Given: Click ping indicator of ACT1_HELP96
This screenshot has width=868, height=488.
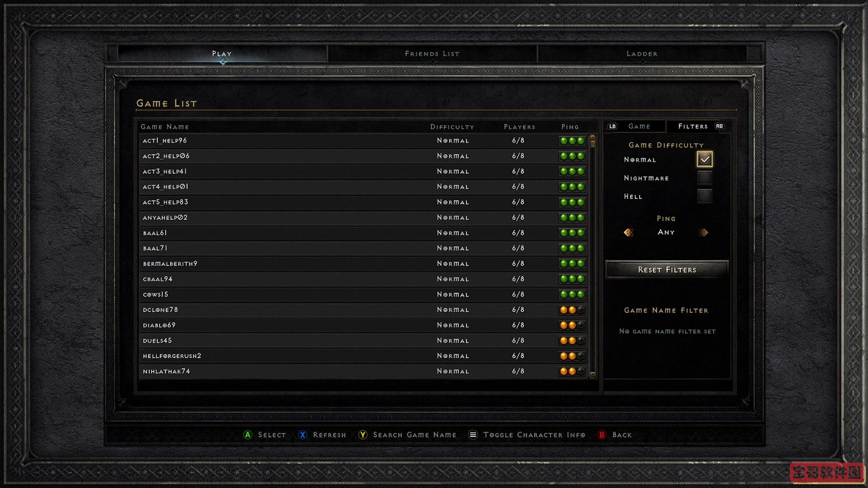Looking at the screenshot, I should pos(572,141).
